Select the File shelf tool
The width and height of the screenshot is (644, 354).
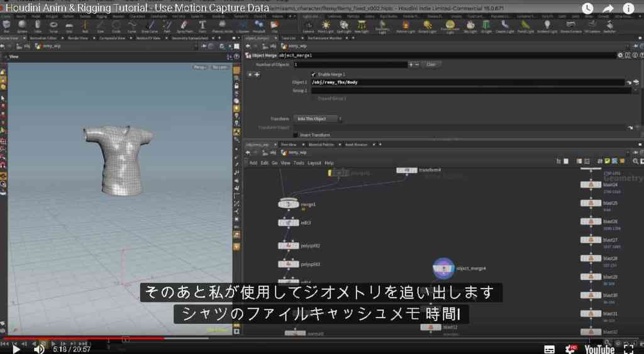coord(274,26)
